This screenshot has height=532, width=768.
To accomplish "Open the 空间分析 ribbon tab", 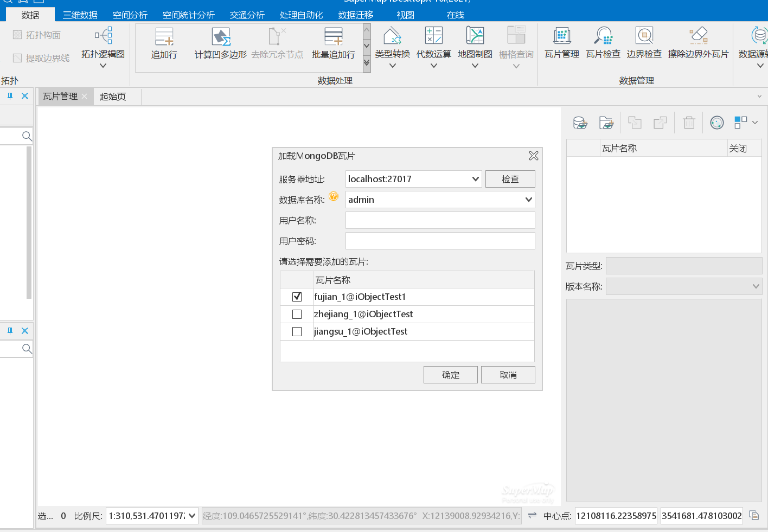I will (130, 15).
